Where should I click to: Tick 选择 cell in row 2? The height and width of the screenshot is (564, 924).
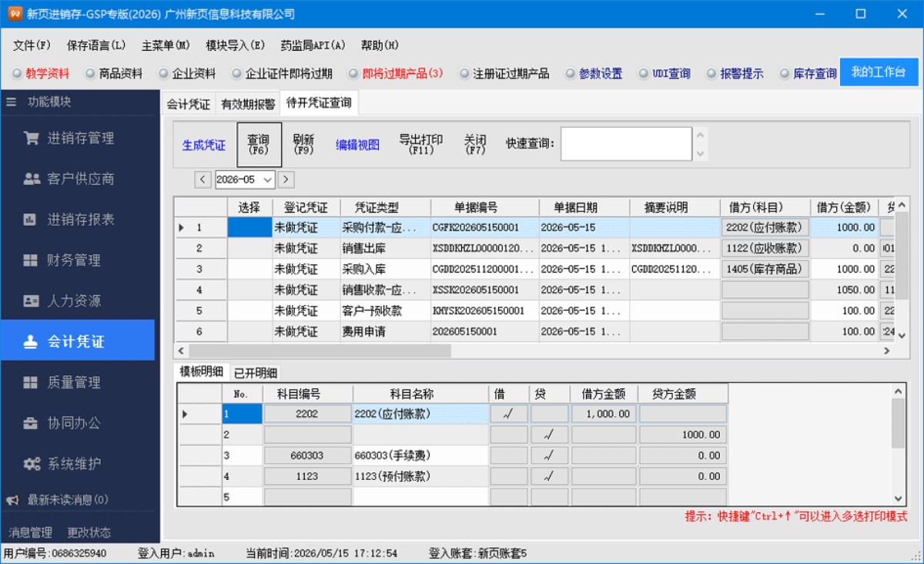[x=249, y=248]
